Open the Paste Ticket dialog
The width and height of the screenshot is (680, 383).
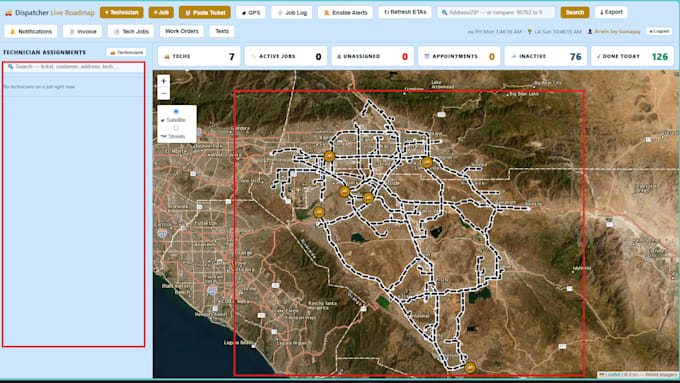pos(205,13)
